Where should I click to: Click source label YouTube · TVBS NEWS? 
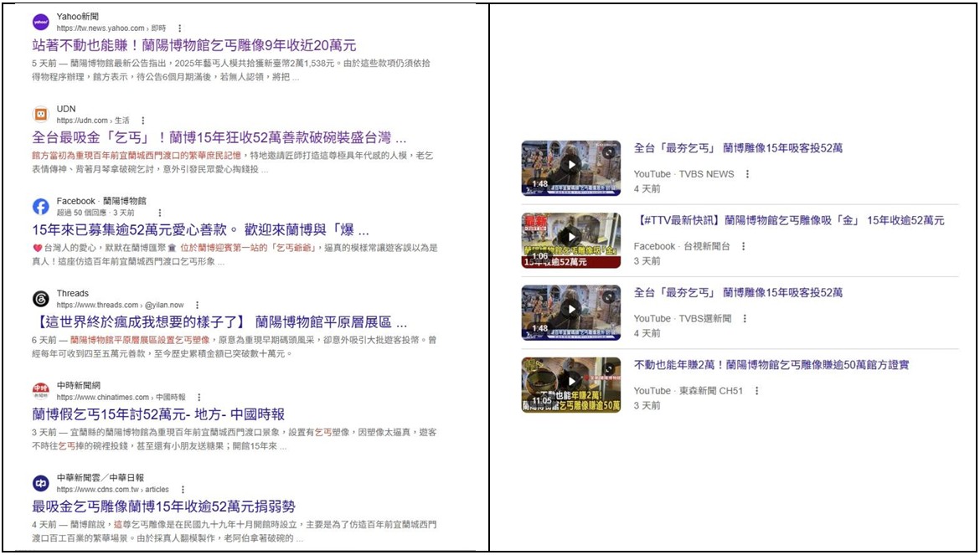click(683, 174)
